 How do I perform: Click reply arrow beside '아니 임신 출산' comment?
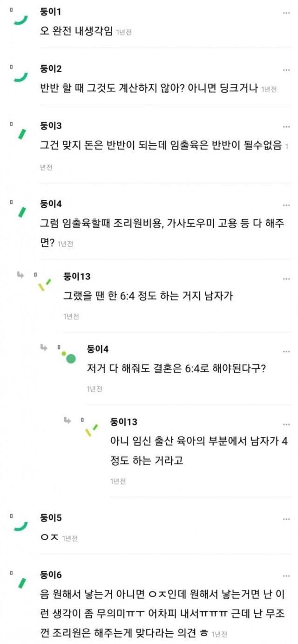[68, 420]
